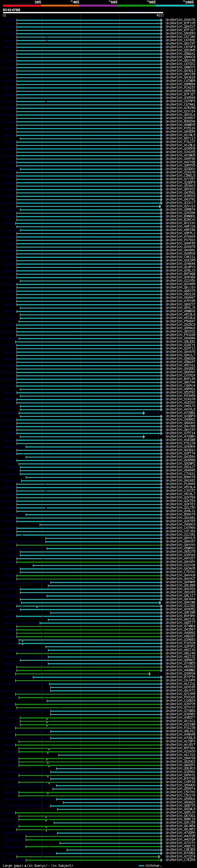Select label UniRef100_A7KAV4

point(180,236)
